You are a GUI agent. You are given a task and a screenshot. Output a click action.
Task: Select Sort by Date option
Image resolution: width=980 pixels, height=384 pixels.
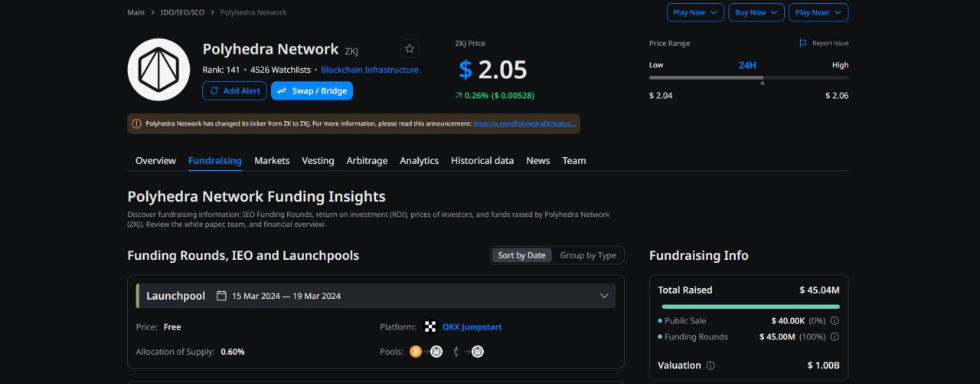pyautogui.click(x=521, y=255)
